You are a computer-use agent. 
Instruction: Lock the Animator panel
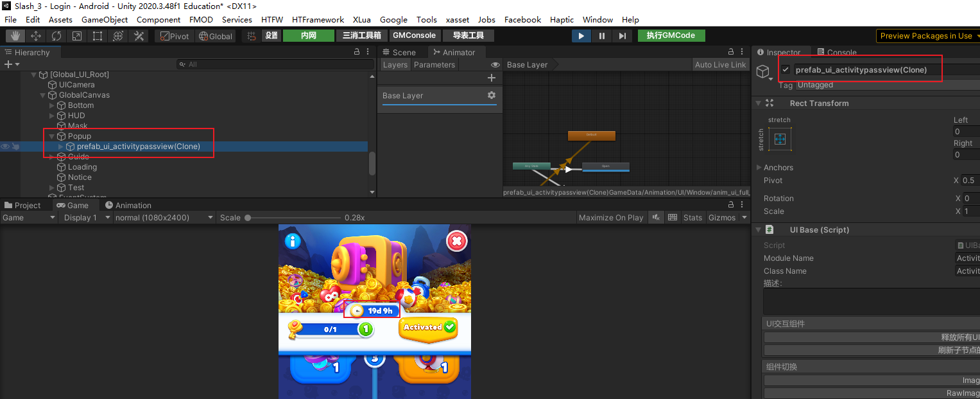tap(731, 52)
